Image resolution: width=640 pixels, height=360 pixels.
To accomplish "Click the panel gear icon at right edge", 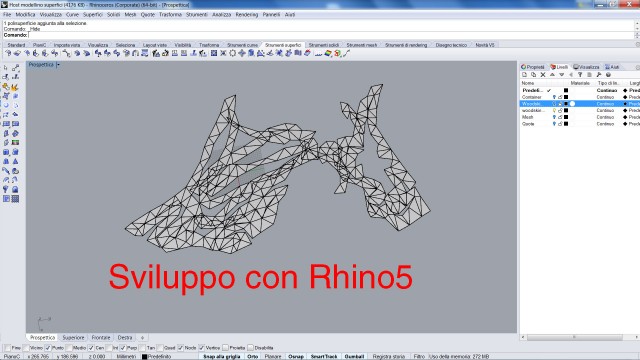I will (638, 67).
